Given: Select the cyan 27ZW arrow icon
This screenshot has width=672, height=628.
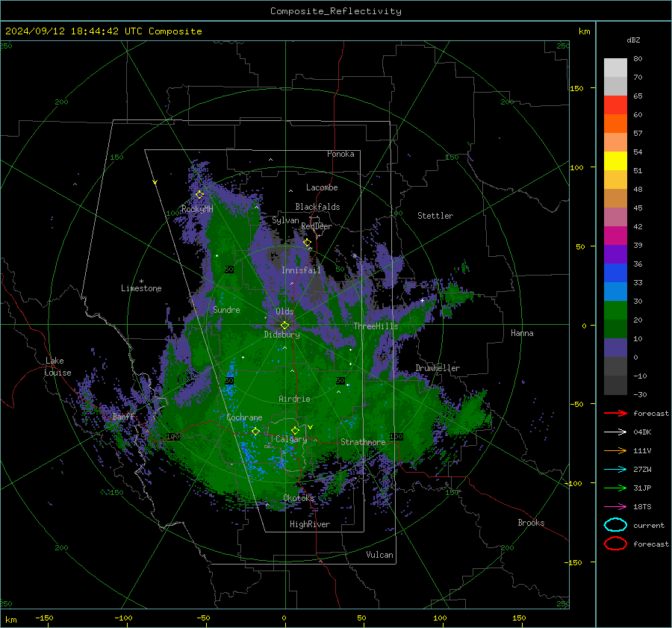Looking at the screenshot, I should [x=615, y=470].
